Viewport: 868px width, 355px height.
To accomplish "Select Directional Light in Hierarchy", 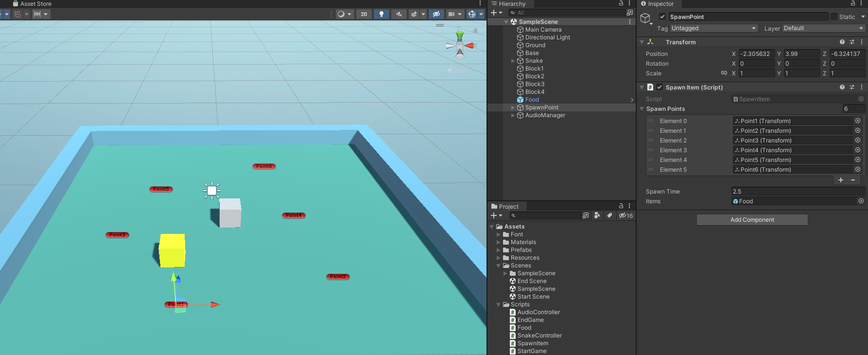I will point(547,37).
